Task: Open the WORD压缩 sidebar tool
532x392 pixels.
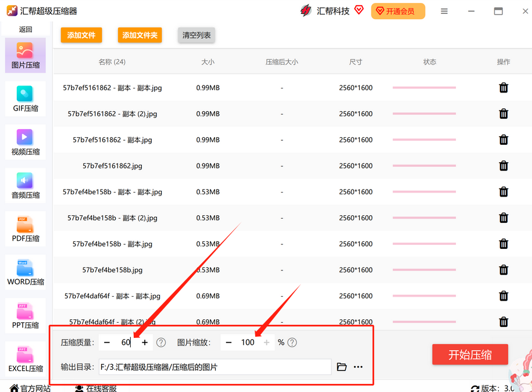Action: (x=26, y=273)
